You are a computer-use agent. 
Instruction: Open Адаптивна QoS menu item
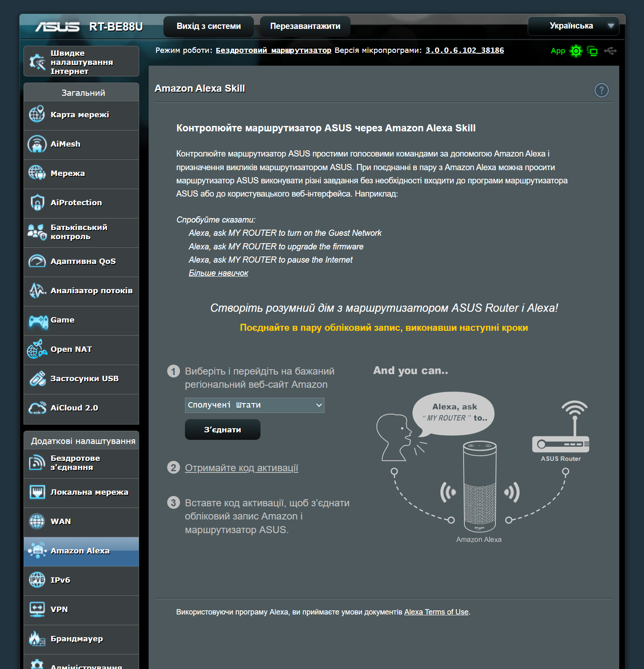click(x=81, y=261)
